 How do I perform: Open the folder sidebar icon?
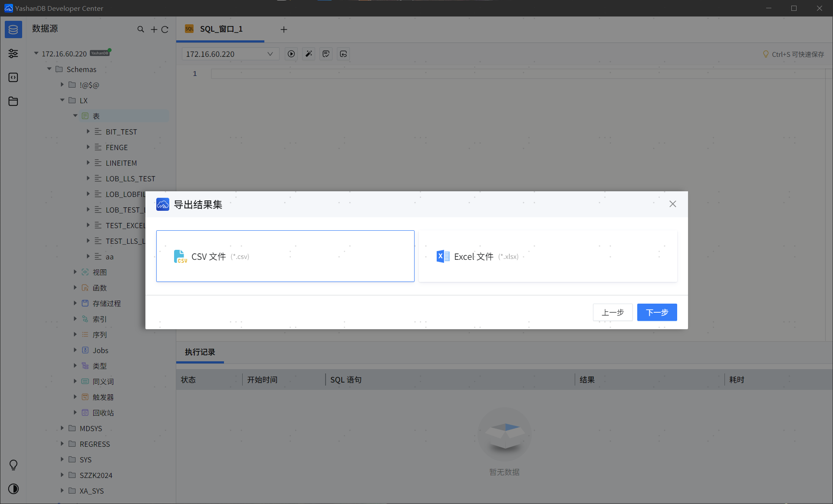click(13, 101)
